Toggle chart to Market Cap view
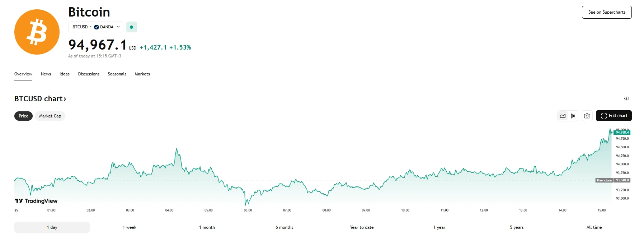 [50, 116]
